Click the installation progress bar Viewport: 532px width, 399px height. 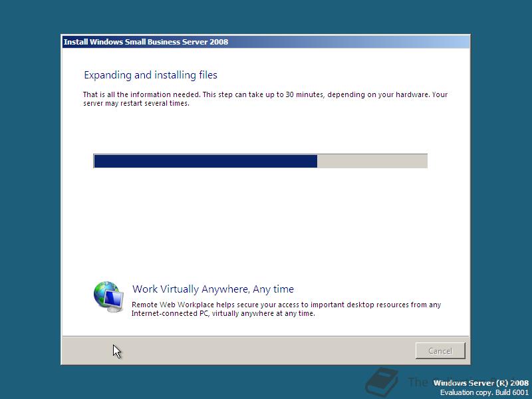260,161
